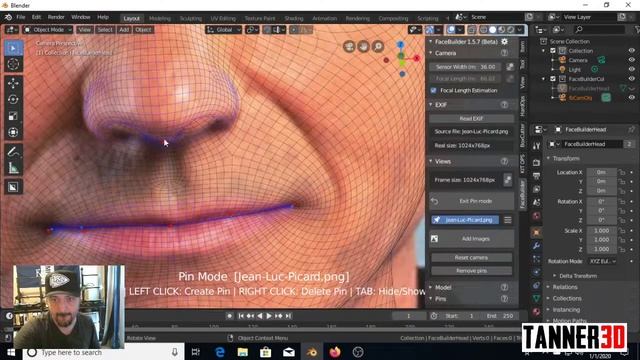This screenshot has height=360, width=640.
Task: Click the Read EXIF button
Action: [x=471, y=118]
